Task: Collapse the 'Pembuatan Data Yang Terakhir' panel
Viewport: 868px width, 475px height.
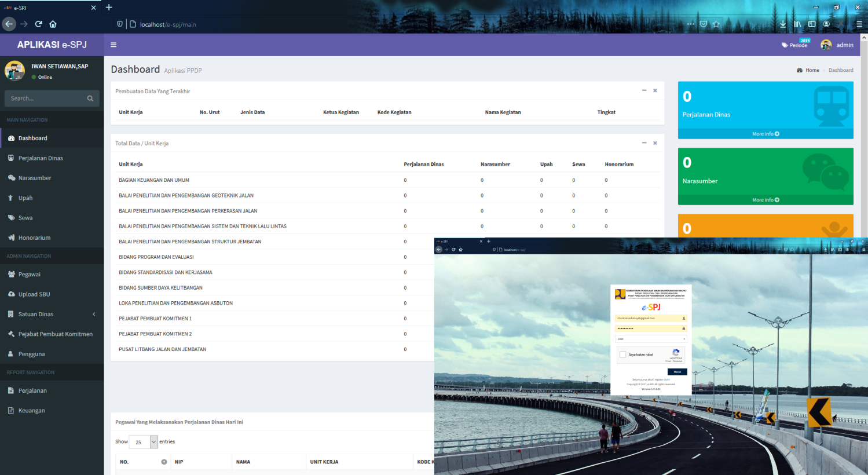Action: point(644,90)
